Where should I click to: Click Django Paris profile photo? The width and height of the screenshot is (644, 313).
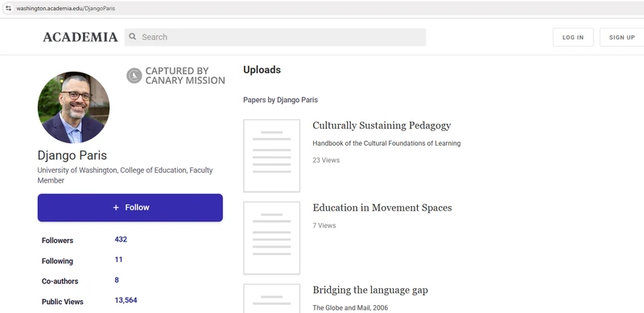(73, 107)
